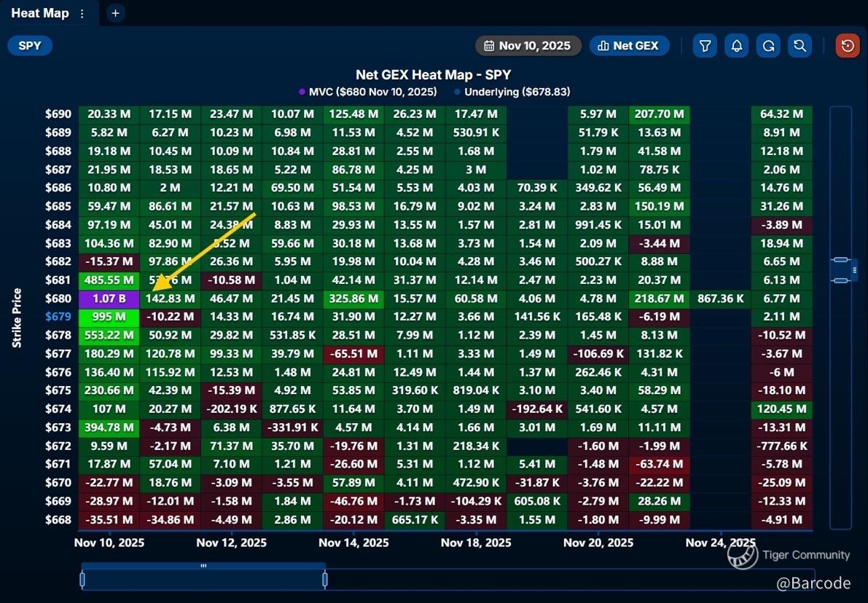The image size is (868, 603).
Task: Click the magnifier search icon
Action: (799, 46)
